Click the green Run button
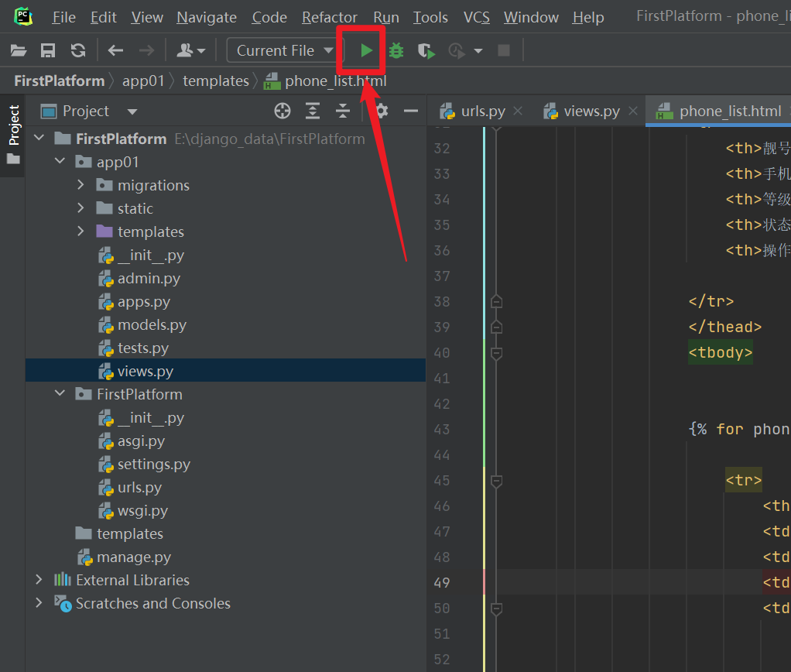Viewport: 791px width, 672px height. pos(366,51)
